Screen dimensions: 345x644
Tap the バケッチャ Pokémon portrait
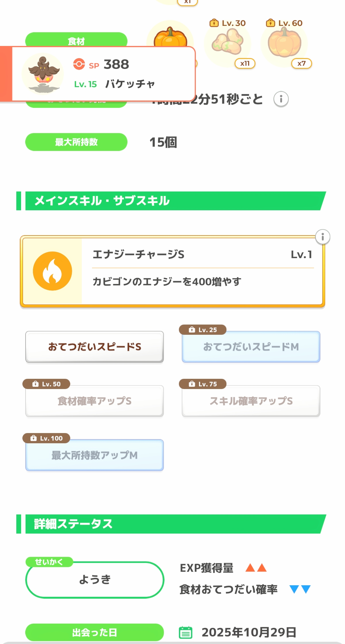pos(43,74)
